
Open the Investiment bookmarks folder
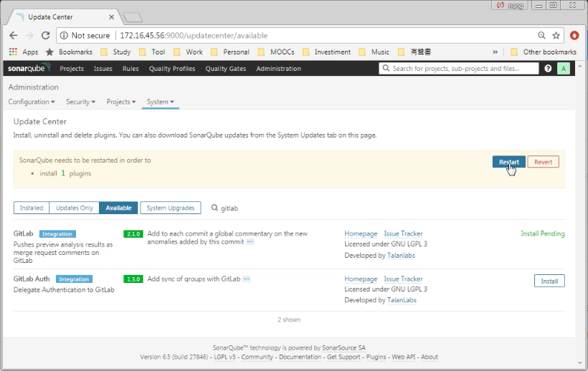[326, 52]
